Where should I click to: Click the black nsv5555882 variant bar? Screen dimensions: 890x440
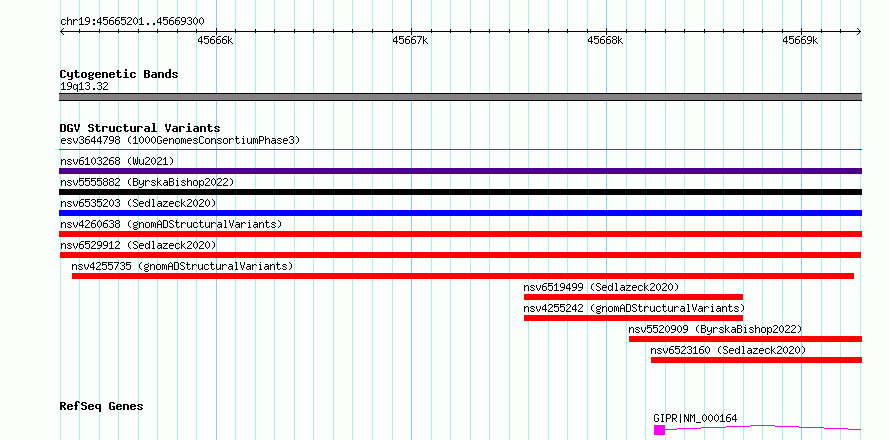click(x=460, y=192)
